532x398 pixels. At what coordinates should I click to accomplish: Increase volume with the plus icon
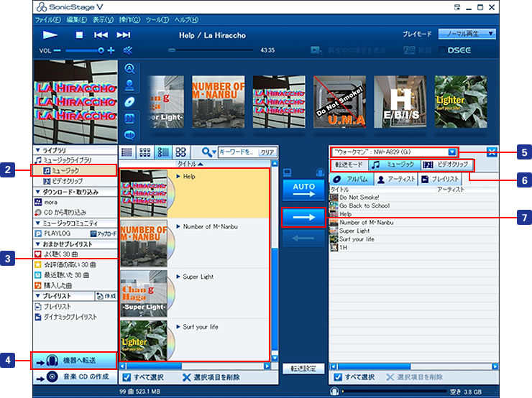[111, 50]
